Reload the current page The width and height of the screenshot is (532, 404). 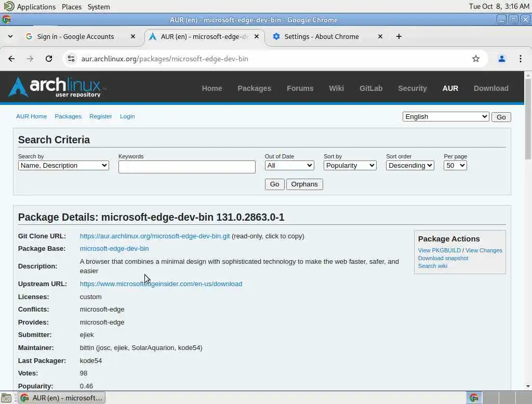49,59
